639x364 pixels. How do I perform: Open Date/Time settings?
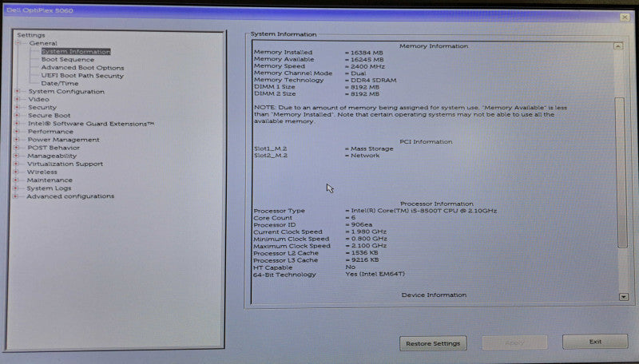[x=59, y=84]
